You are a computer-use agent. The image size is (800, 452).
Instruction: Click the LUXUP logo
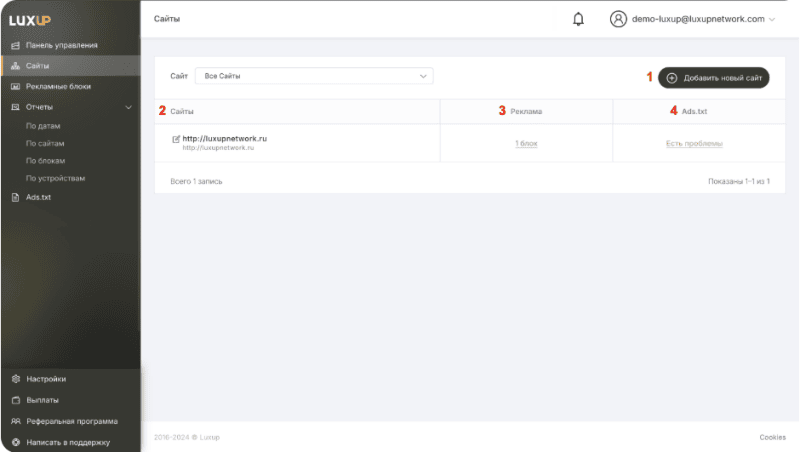coord(30,19)
